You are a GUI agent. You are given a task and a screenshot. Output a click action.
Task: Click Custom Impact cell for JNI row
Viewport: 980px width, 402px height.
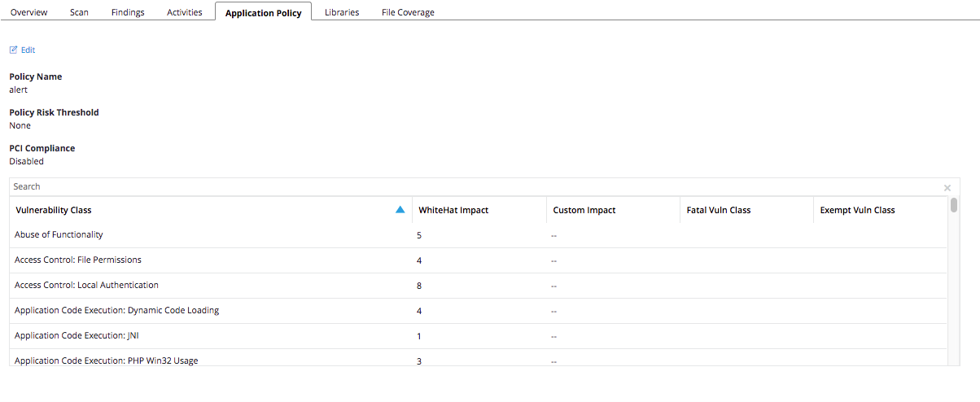[x=553, y=337]
